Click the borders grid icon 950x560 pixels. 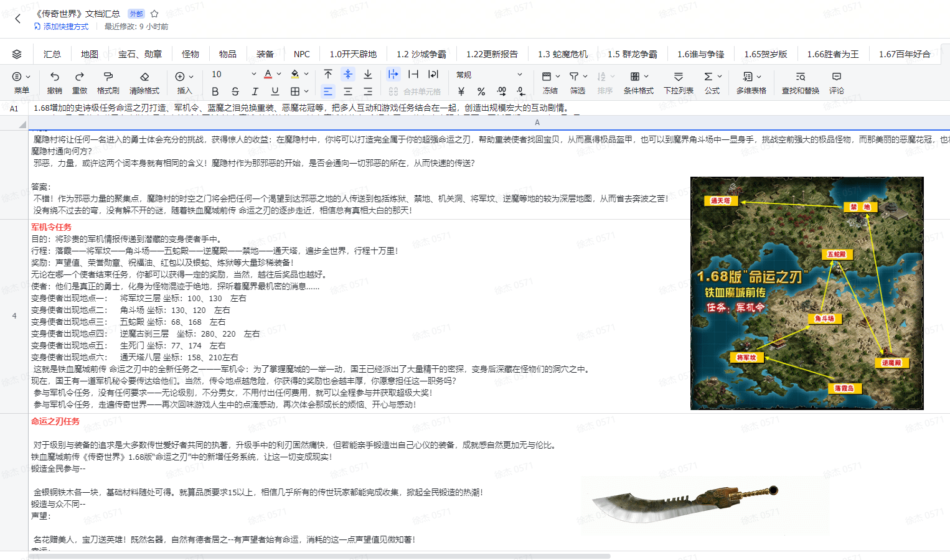click(295, 91)
